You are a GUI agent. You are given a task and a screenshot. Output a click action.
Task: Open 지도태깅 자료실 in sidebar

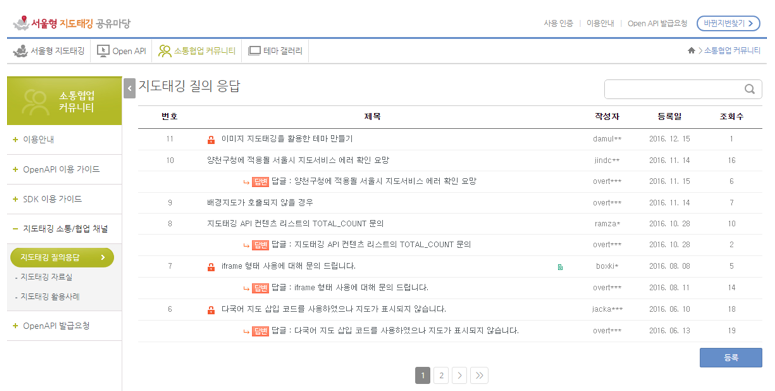[x=46, y=277]
